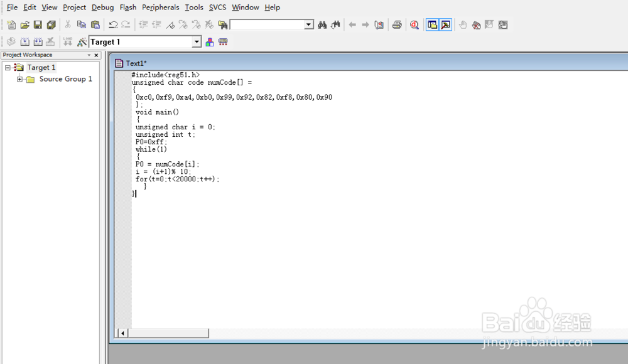Translate the current file
628x364 pixels.
click(11, 41)
